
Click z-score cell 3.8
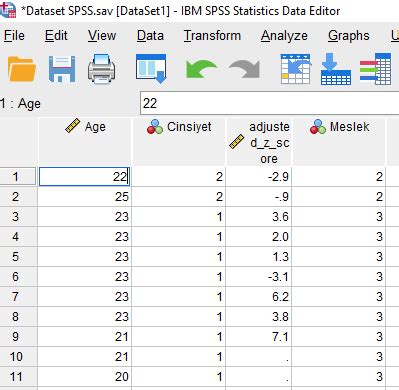point(259,316)
